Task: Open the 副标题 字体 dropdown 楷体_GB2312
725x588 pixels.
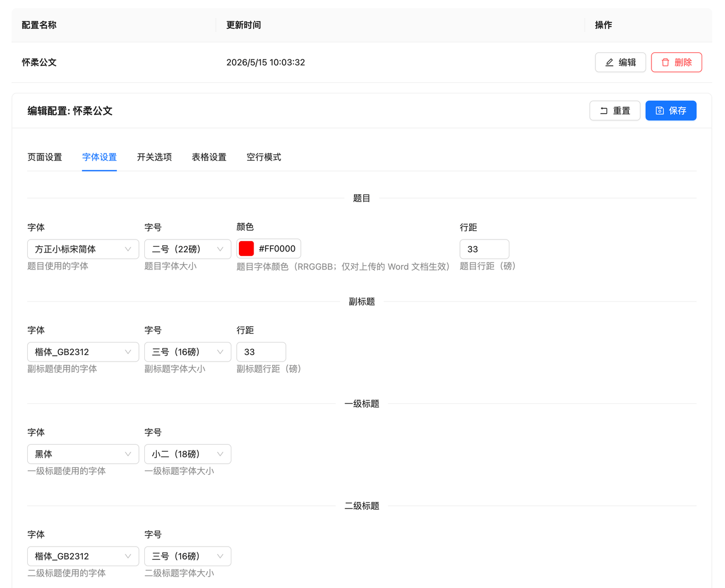Action: pos(83,352)
